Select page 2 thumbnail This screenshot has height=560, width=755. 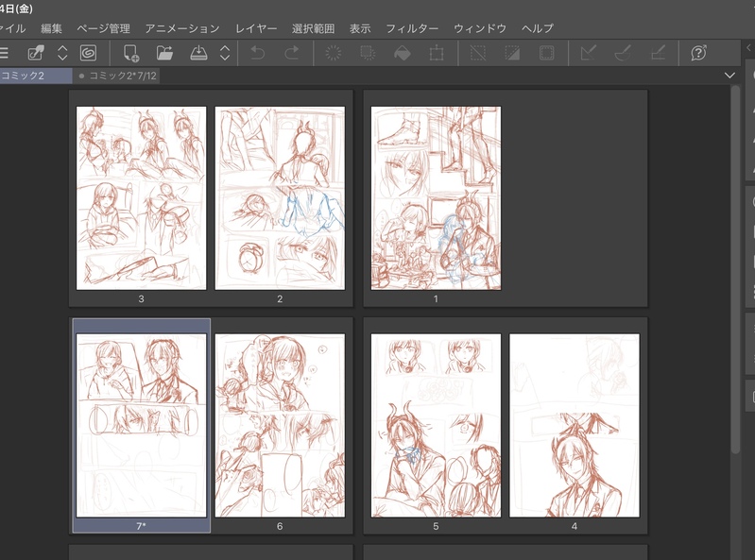(280, 198)
